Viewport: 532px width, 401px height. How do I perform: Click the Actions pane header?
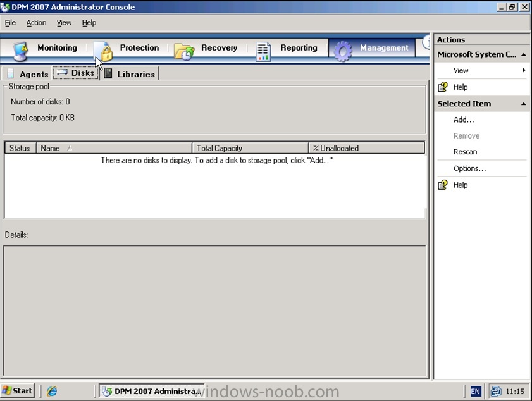(482, 40)
